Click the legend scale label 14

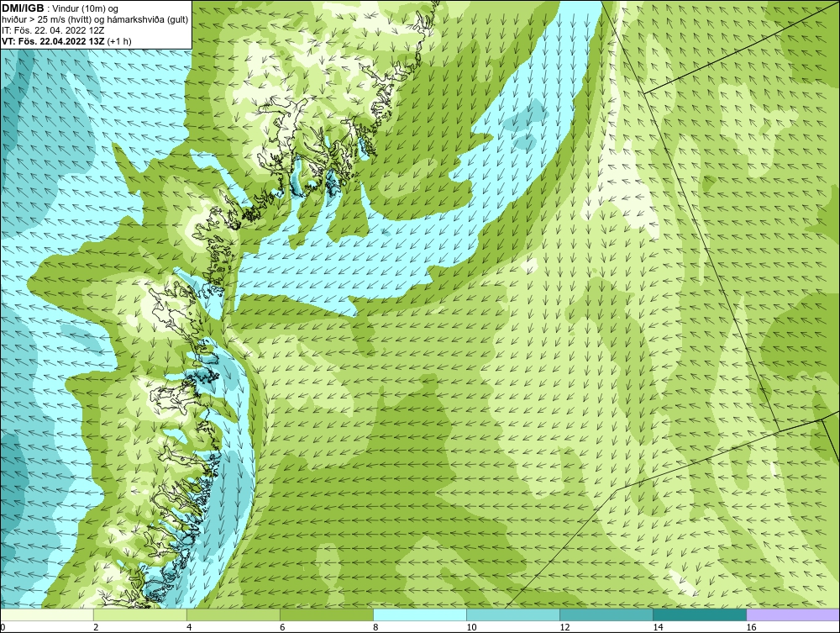point(658,628)
